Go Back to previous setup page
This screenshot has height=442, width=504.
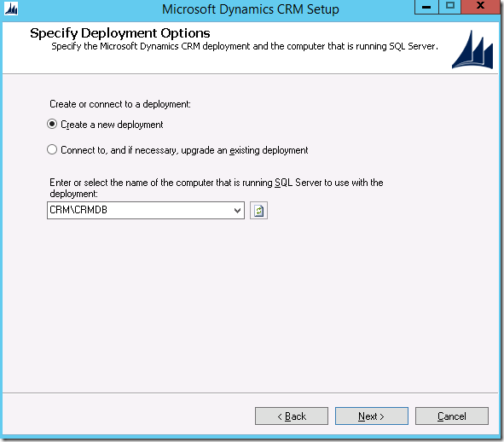[292, 416]
